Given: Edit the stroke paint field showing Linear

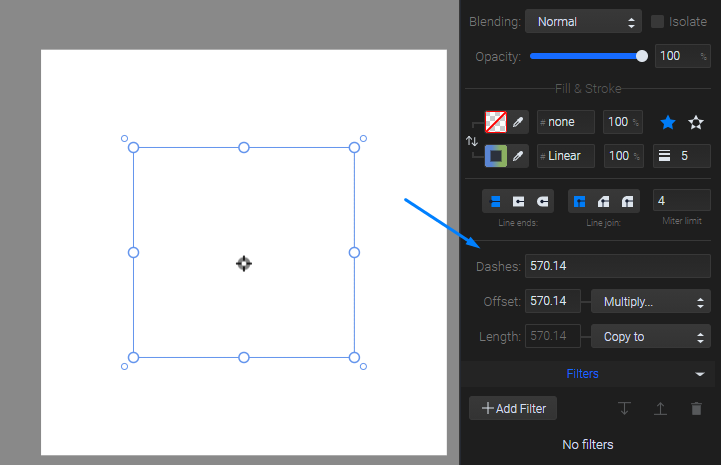Looking at the screenshot, I should coord(566,156).
